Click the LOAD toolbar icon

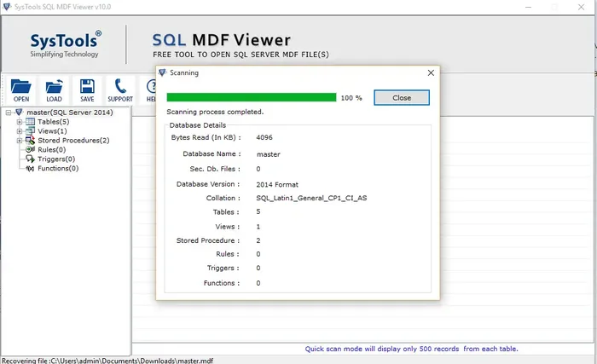[x=54, y=87]
